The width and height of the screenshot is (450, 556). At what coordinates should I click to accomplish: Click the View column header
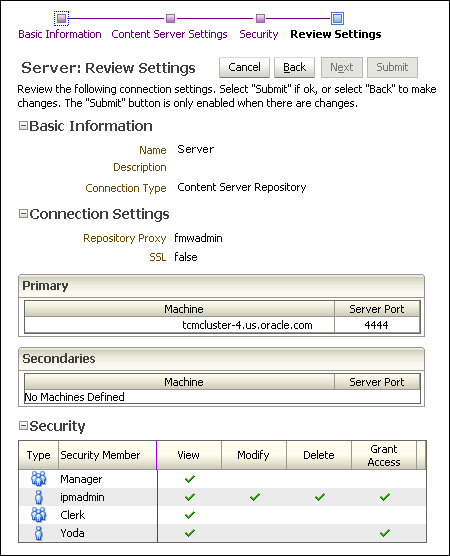(189, 455)
